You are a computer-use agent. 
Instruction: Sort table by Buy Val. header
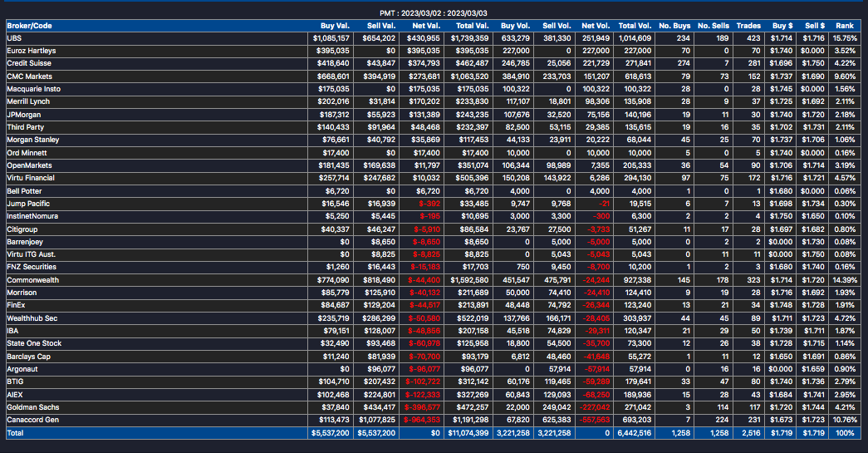click(335, 26)
